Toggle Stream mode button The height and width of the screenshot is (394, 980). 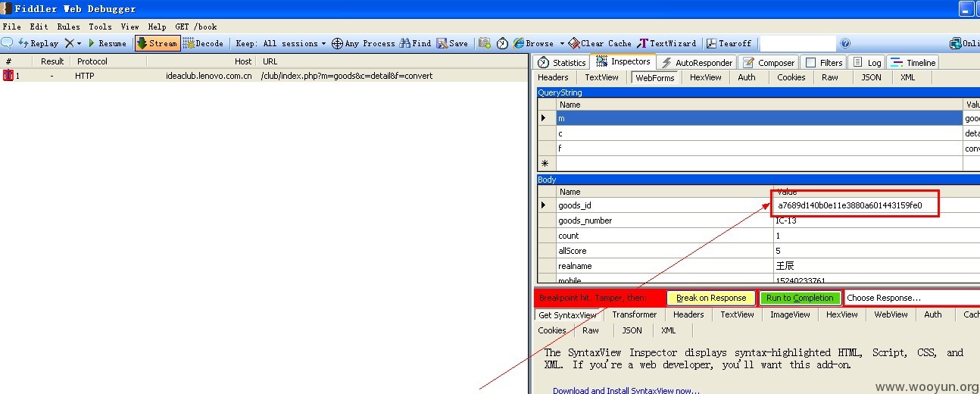point(158,43)
